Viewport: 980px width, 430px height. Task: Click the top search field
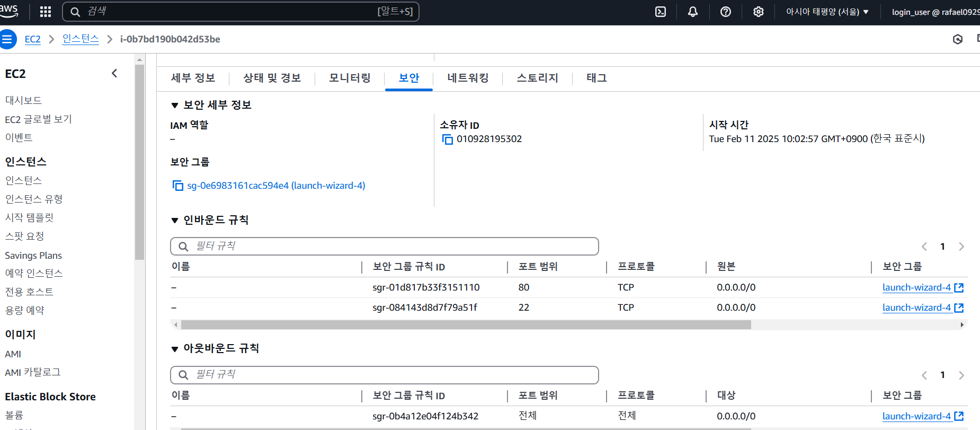(241, 12)
